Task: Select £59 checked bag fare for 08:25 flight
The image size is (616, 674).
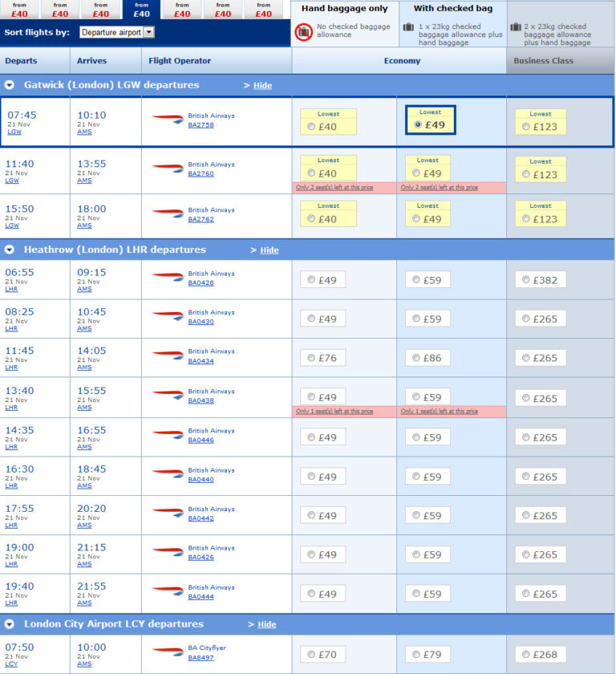Action: pos(415,319)
